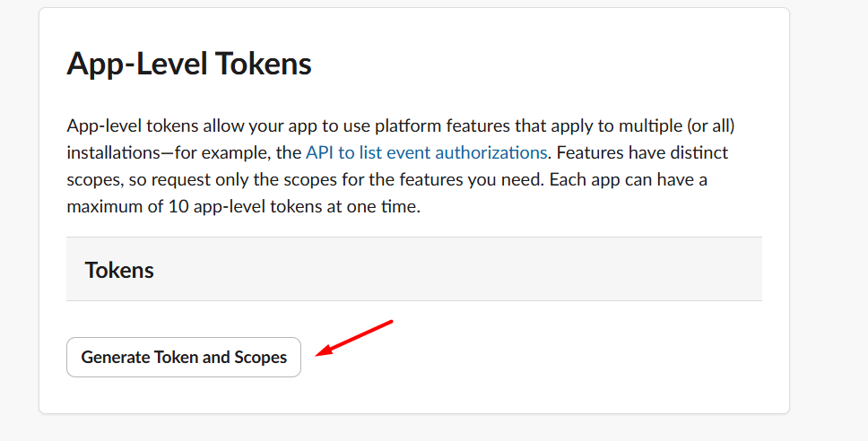868x441 pixels.
Task: Click the Generate Token and Scopes button
Action: 184,357
